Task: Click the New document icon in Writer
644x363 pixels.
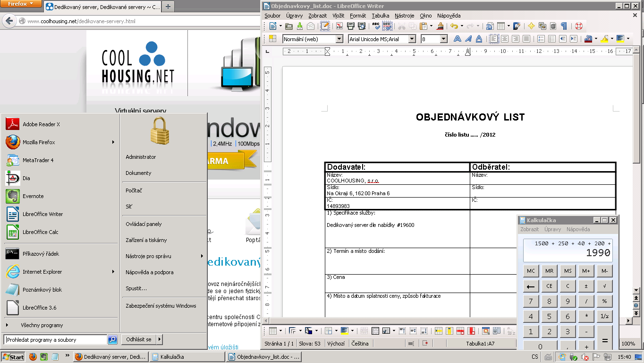Action: (272, 26)
